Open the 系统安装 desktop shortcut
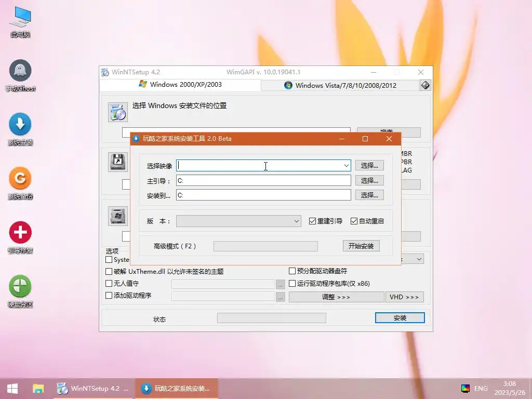The height and width of the screenshot is (399, 532). click(x=20, y=129)
